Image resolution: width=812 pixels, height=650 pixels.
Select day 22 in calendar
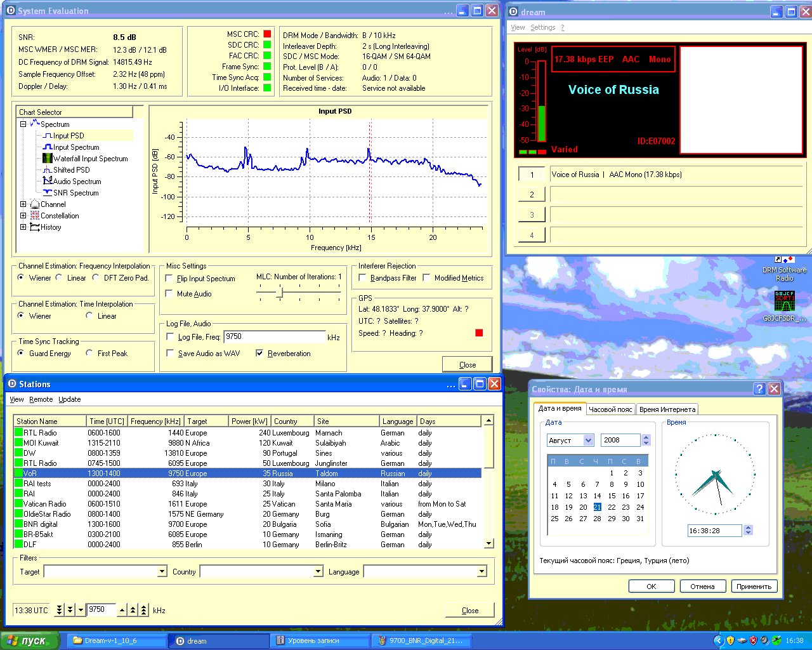point(612,507)
